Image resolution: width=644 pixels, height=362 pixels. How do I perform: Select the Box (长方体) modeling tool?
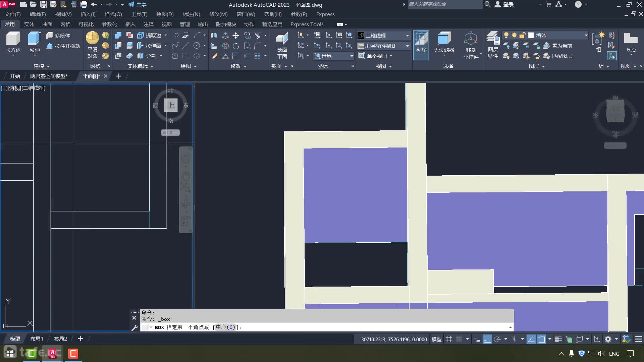click(13, 42)
